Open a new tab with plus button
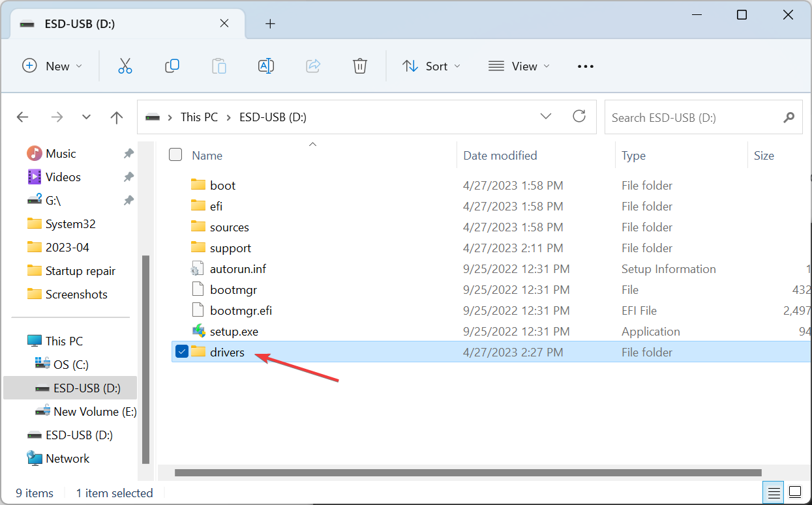This screenshot has height=505, width=812. click(270, 24)
